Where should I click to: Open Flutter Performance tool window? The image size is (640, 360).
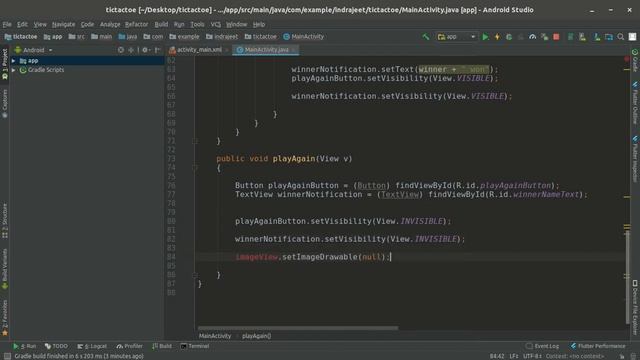(x=598, y=346)
